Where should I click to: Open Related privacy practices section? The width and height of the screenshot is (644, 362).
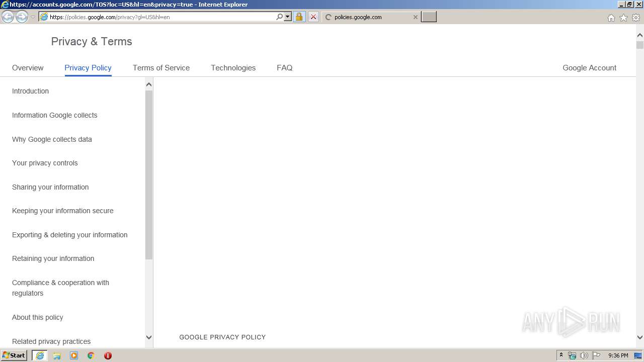pos(51,341)
